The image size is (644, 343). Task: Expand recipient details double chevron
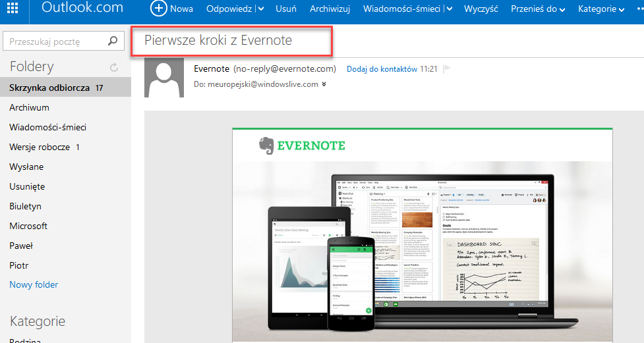tap(324, 84)
